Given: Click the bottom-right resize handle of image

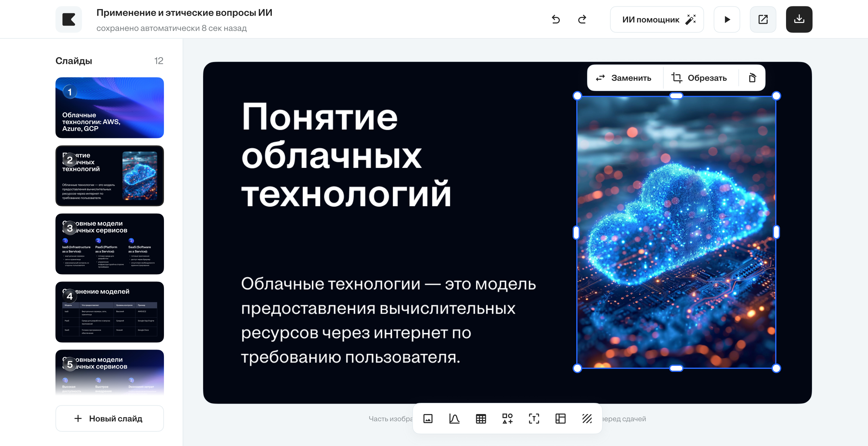Looking at the screenshot, I should click(x=776, y=368).
